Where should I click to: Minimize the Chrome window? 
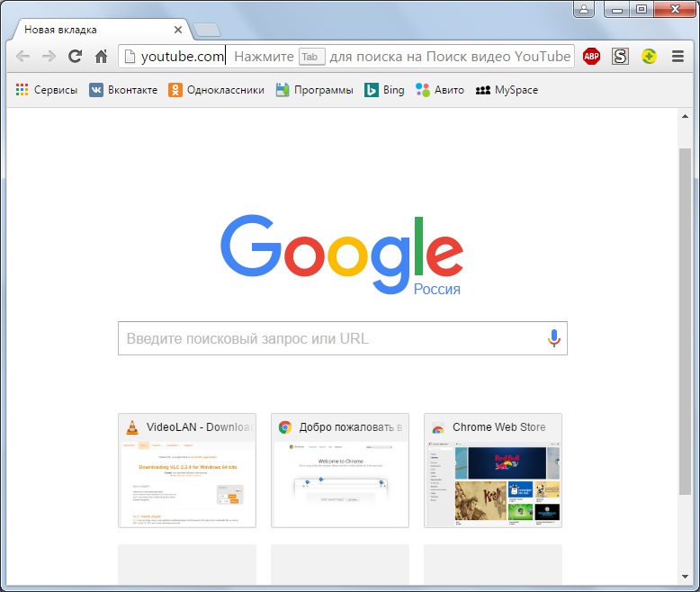pos(617,9)
